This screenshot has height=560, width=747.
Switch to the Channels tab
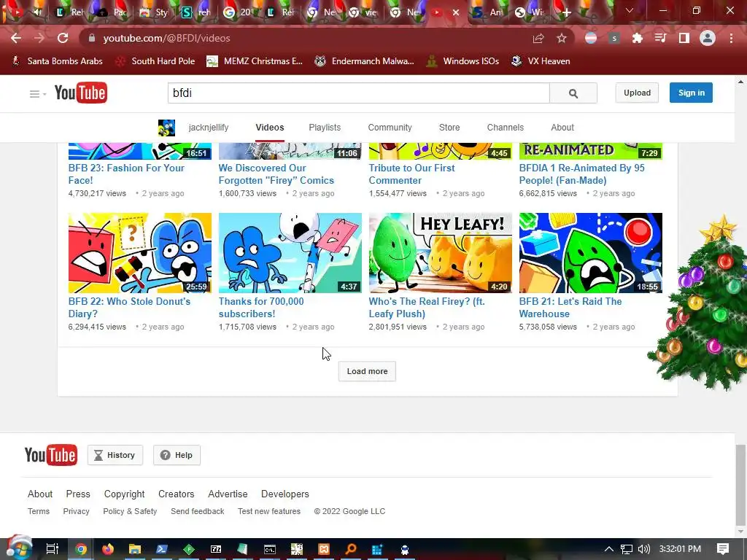[x=505, y=128]
